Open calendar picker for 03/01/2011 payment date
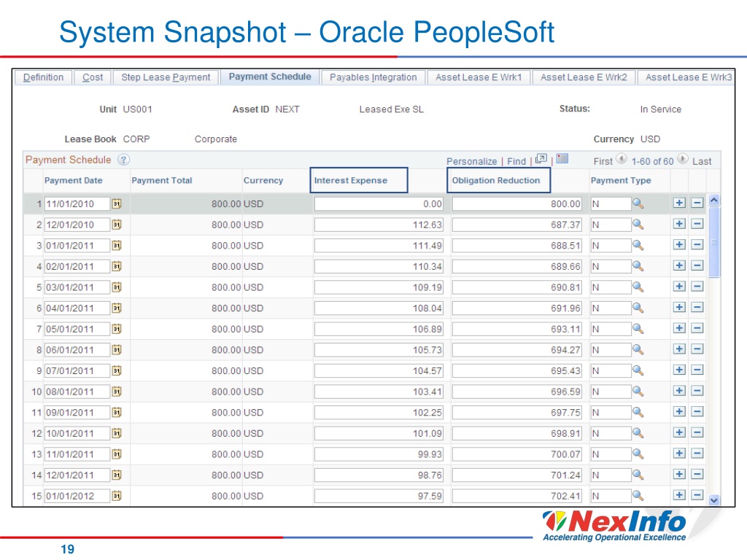The height and width of the screenshot is (560, 747). 117,287
